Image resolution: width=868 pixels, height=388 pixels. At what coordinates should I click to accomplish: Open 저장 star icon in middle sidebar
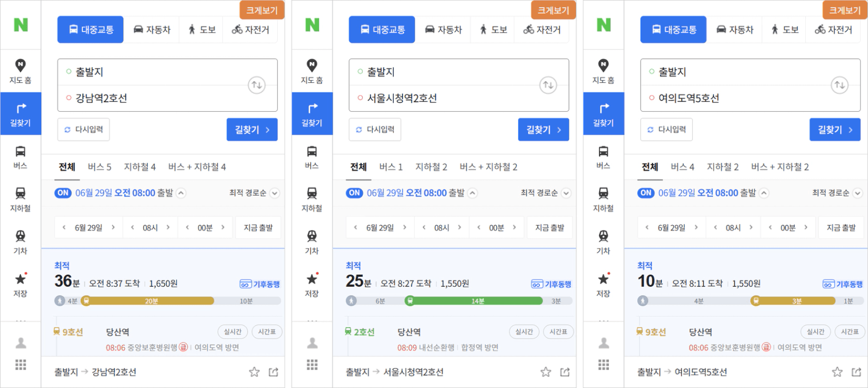pos(312,285)
